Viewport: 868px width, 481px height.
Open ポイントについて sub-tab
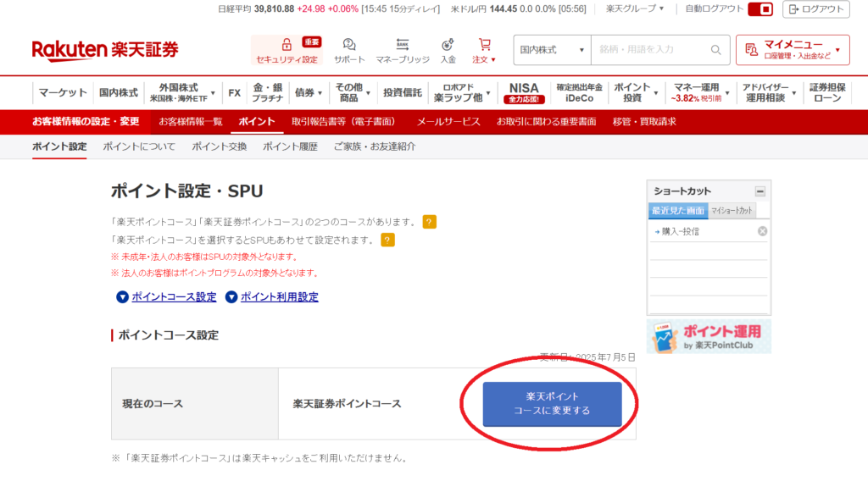pos(139,147)
